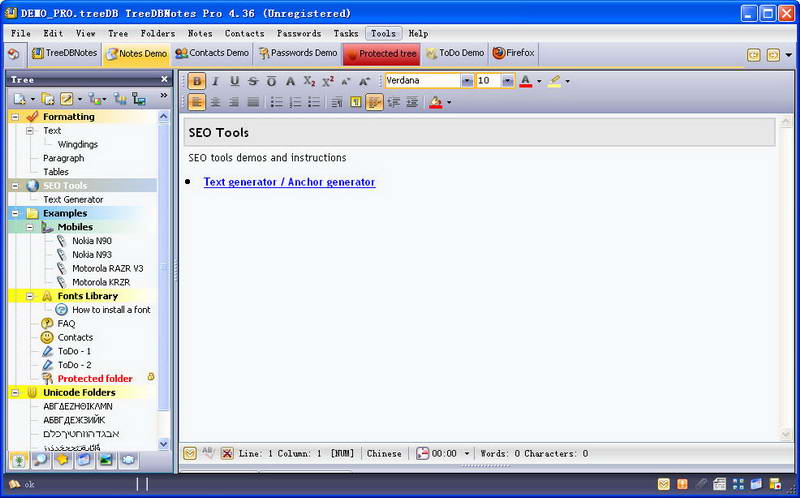The height and width of the screenshot is (498, 800).
Task: Toggle bold formatting in editor toolbar
Action: (196, 81)
